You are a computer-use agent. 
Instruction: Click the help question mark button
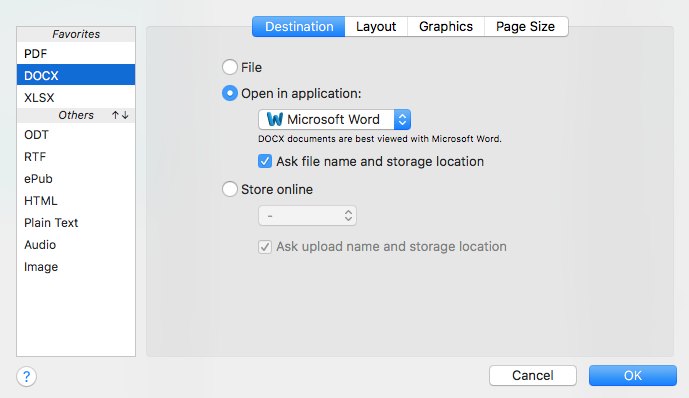pyautogui.click(x=26, y=376)
